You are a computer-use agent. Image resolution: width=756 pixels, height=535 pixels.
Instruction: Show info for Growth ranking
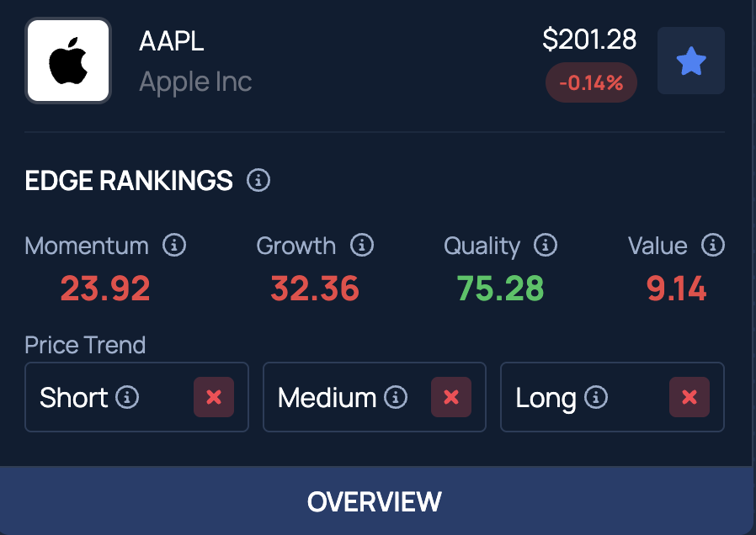(362, 245)
